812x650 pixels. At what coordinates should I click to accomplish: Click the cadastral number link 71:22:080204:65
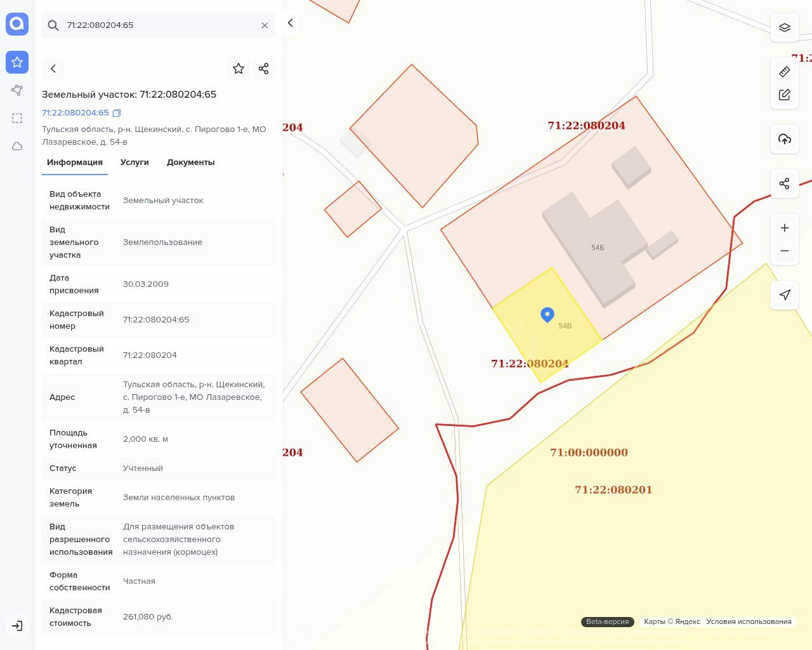[x=75, y=113]
